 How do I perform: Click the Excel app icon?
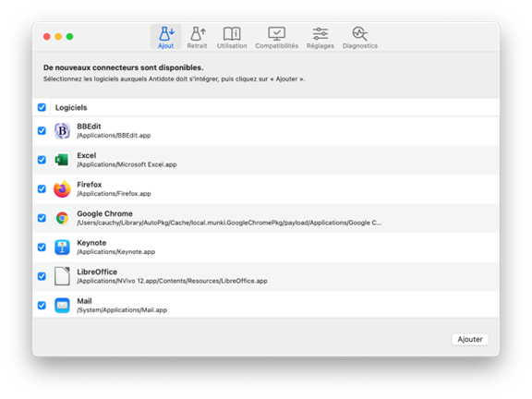click(x=62, y=160)
